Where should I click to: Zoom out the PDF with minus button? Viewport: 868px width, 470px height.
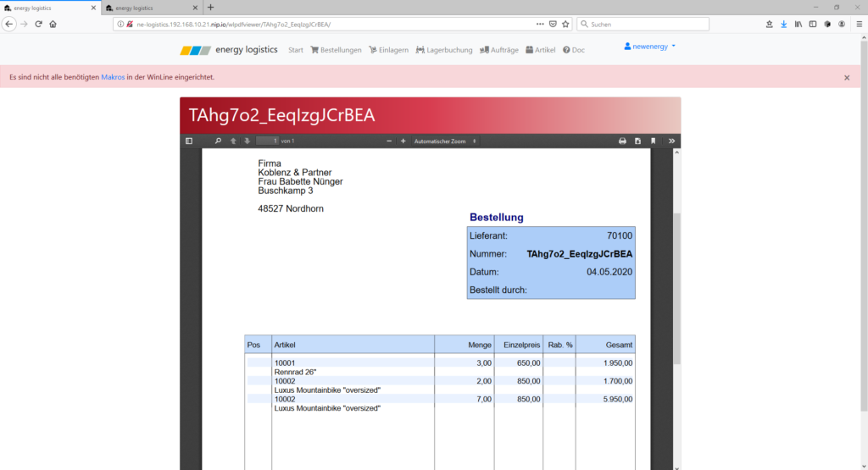(x=389, y=141)
